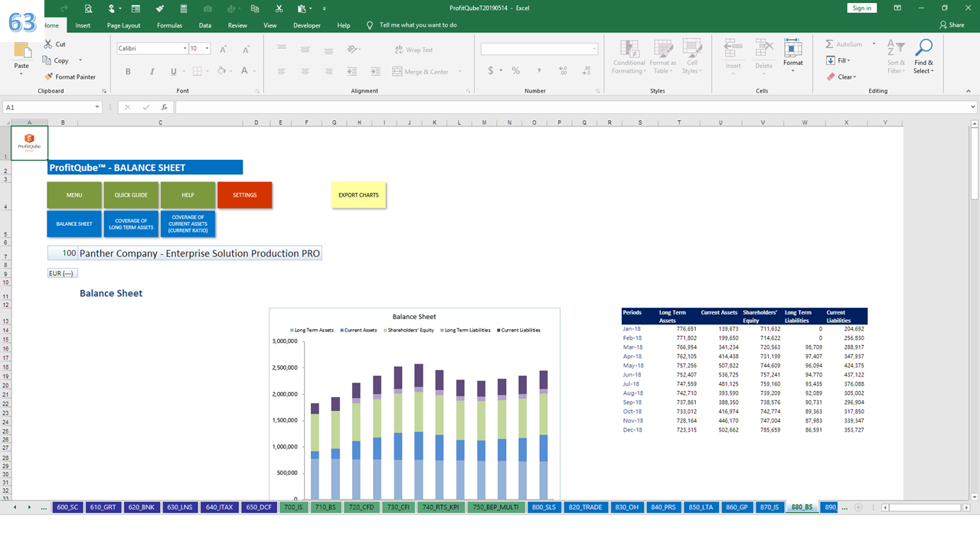Select the Format Painter tool
The height and width of the screenshot is (551, 980).
(70, 77)
